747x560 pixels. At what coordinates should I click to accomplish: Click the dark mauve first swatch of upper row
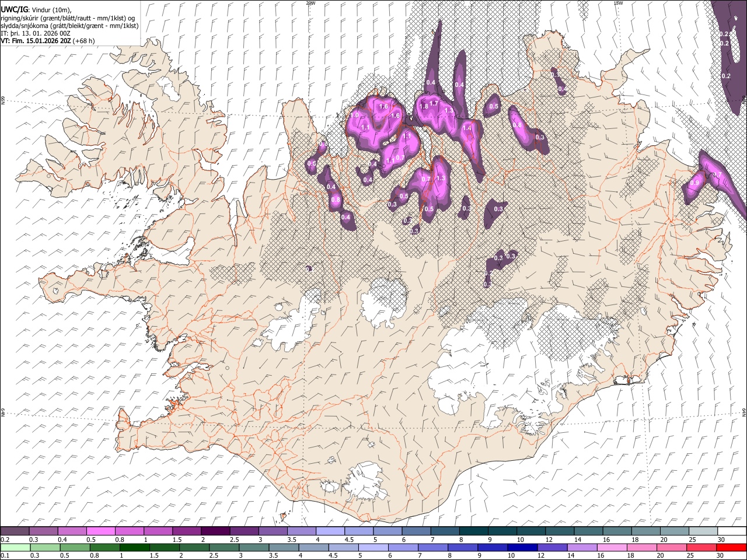[15, 531]
